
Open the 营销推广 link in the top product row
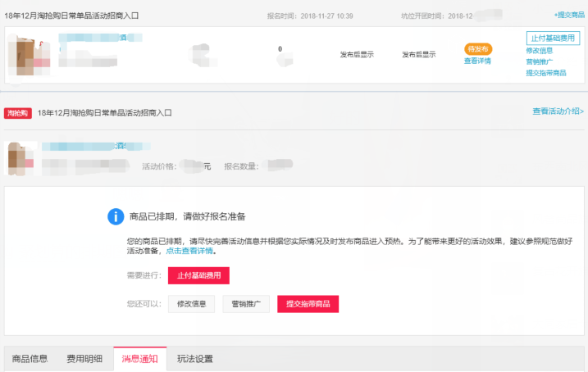[x=540, y=61]
